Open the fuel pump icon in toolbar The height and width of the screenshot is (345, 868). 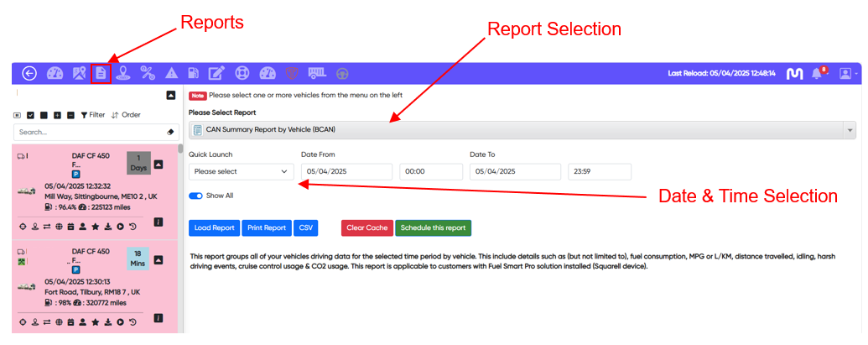pos(194,74)
